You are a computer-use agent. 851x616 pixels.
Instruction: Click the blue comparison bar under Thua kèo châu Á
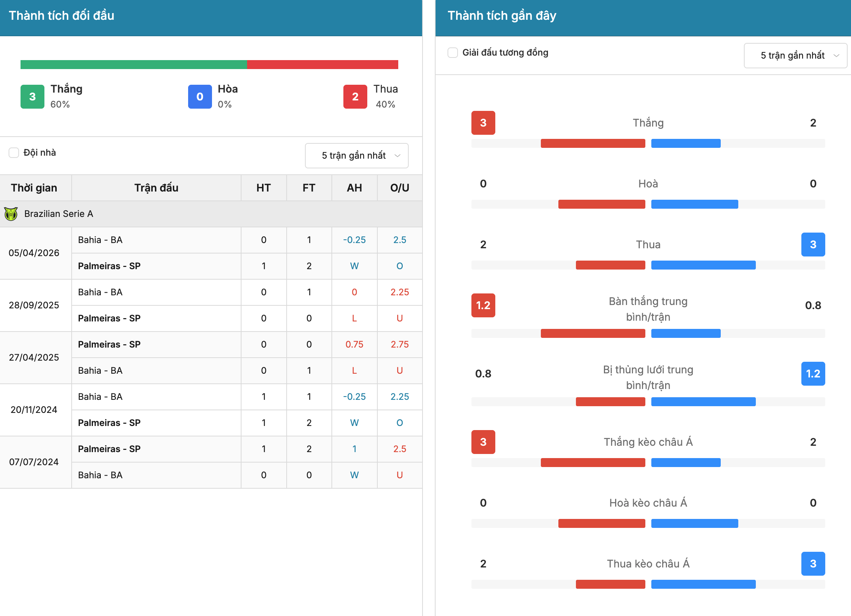pyautogui.click(x=704, y=585)
